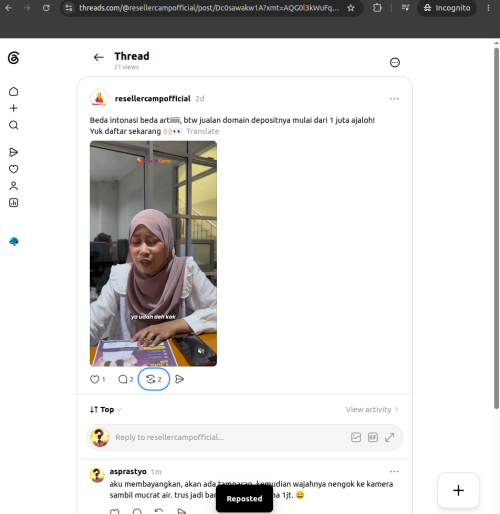Image resolution: width=500 pixels, height=514 pixels.
Task: Reload the page in browser
Action: (46, 8)
